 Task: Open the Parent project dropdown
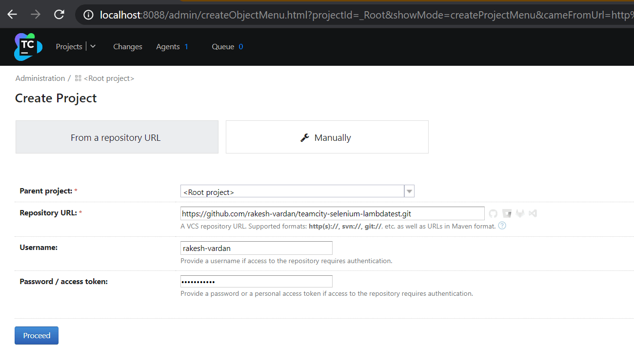pyautogui.click(x=409, y=192)
